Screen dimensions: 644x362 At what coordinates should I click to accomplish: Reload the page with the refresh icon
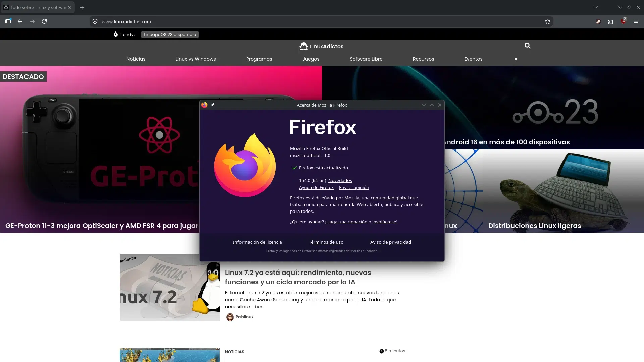point(44,21)
